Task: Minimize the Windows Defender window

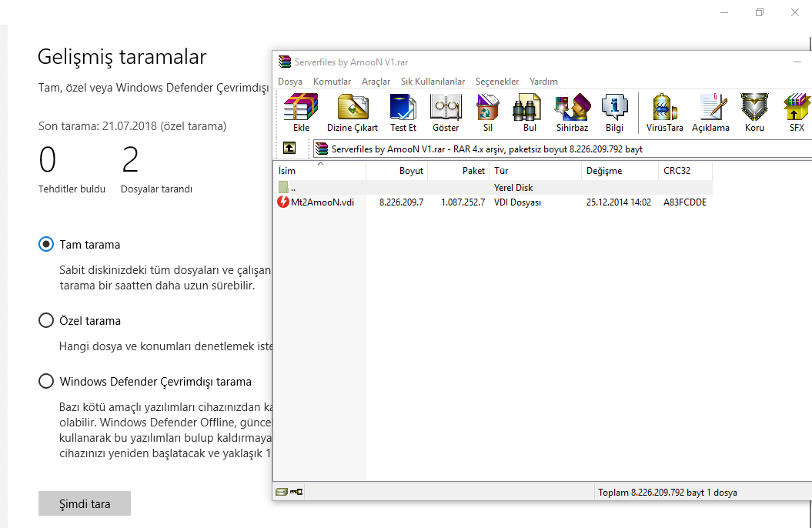Action: tap(724, 12)
